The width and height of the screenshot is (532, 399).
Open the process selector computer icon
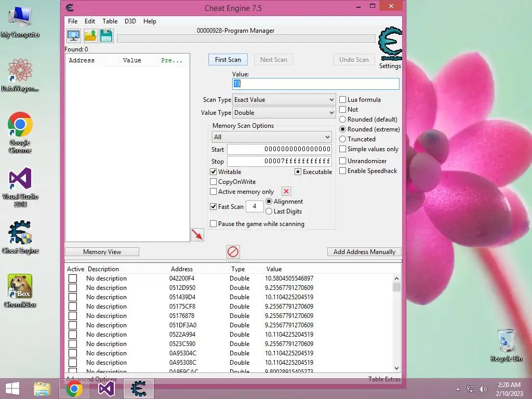point(74,36)
